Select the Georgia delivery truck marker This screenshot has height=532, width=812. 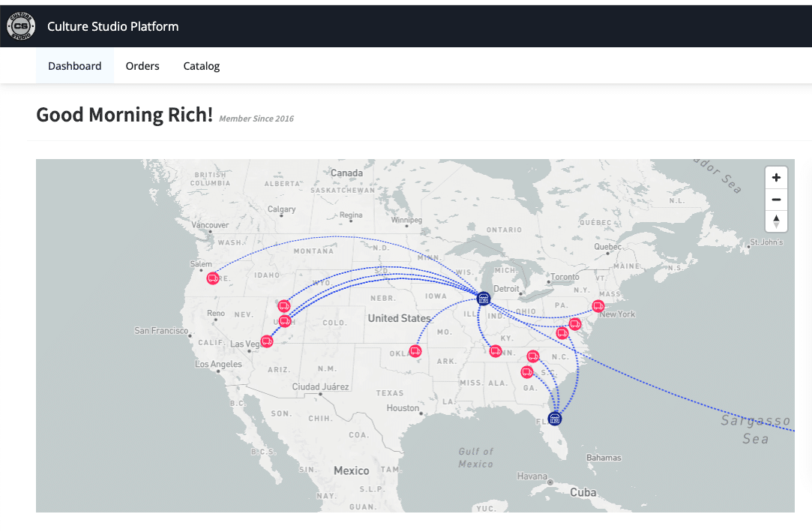[x=527, y=372]
